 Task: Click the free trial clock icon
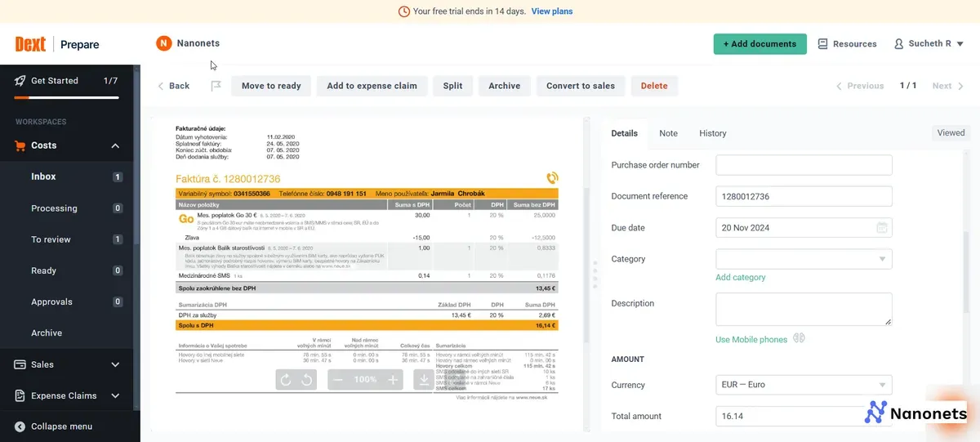point(403,11)
